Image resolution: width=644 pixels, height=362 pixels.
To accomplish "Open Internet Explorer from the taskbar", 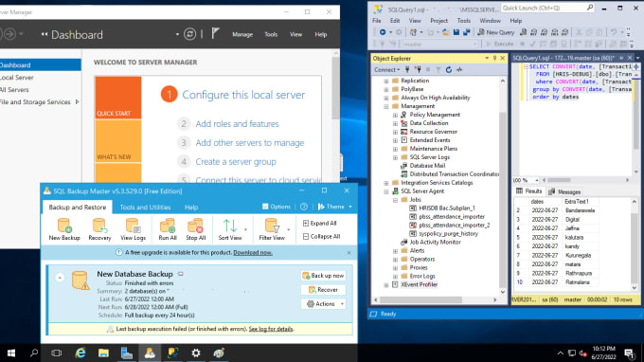I will click(80, 353).
